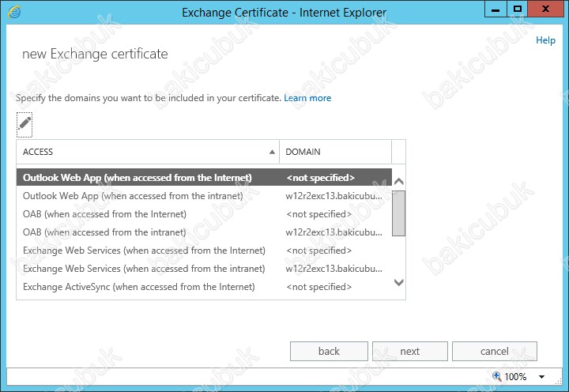Click <not specified> domain for OAB Internet
Viewport: 569px width, 392px height.
coord(319,214)
